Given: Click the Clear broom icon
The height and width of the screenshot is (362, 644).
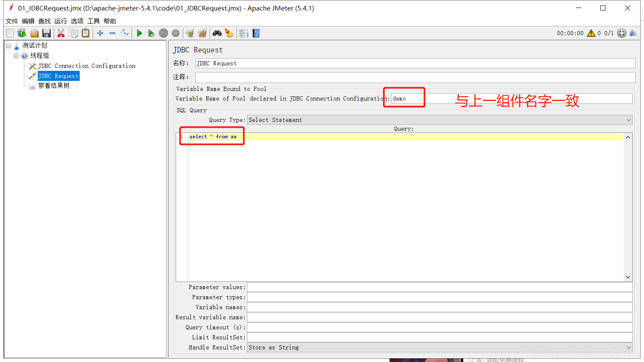Looking at the screenshot, I should point(190,33).
